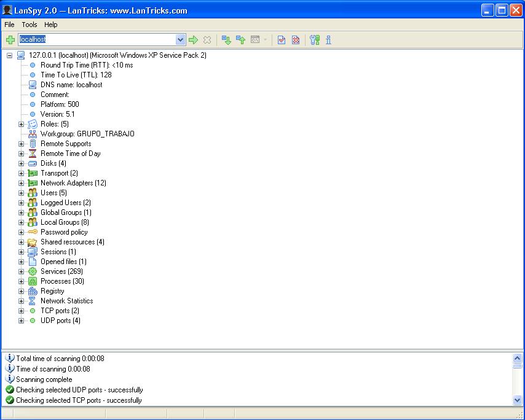Click the Opened files document icon
The height and width of the screenshot is (420, 525).
[33, 262]
